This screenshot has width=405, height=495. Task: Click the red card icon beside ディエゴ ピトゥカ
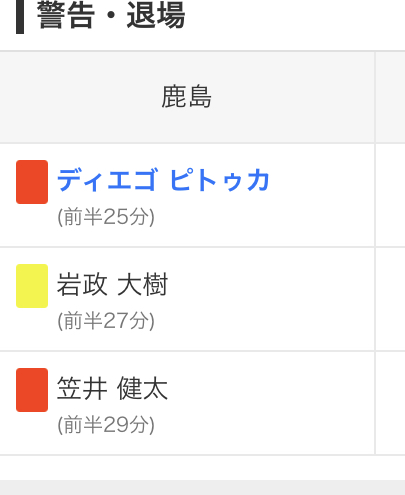[32, 182]
